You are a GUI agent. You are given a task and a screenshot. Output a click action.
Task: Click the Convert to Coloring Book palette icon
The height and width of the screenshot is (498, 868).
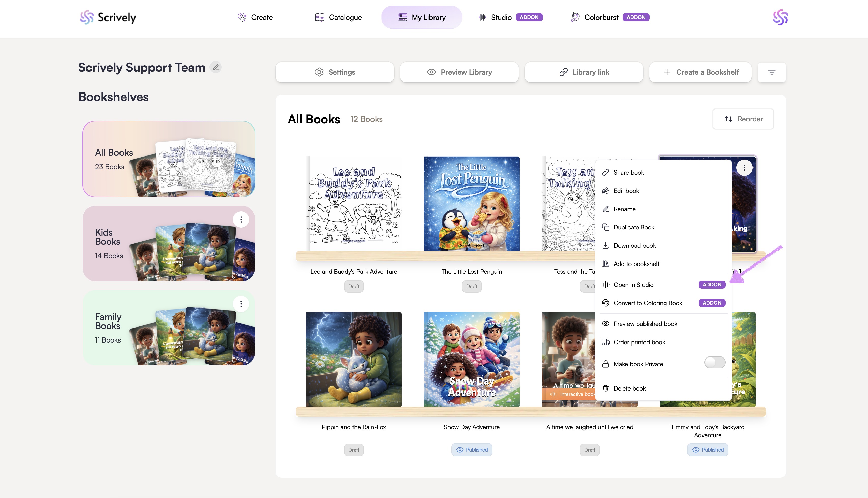pyautogui.click(x=605, y=303)
